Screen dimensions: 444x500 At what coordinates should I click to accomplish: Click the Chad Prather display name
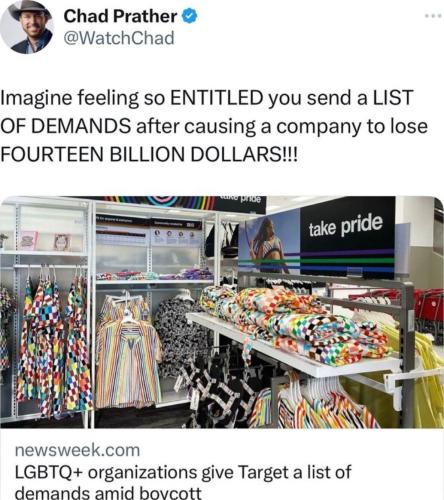click(x=120, y=16)
